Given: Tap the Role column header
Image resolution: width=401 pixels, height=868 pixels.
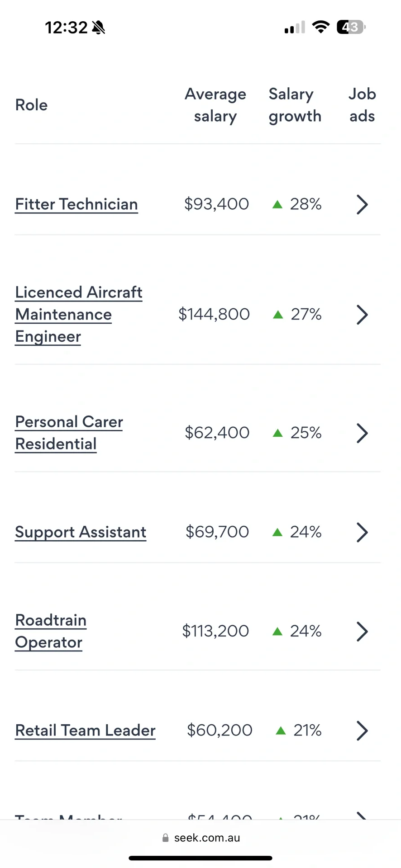Looking at the screenshot, I should (x=31, y=105).
